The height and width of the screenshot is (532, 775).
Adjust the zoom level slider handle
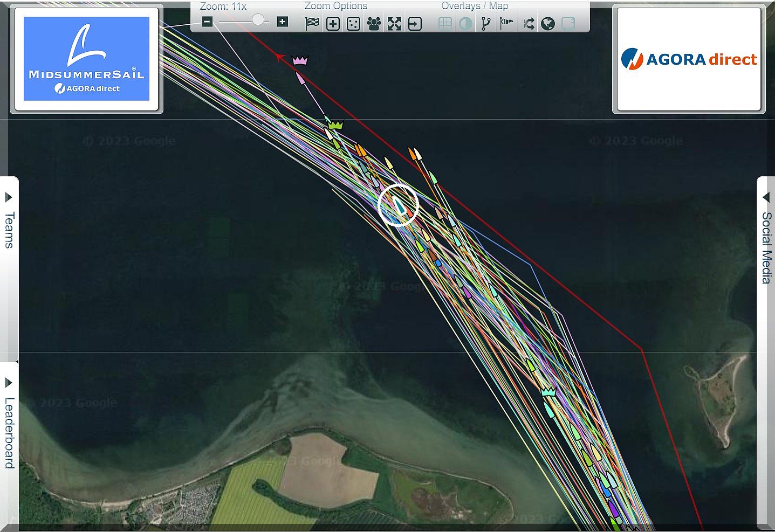pos(258,20)
